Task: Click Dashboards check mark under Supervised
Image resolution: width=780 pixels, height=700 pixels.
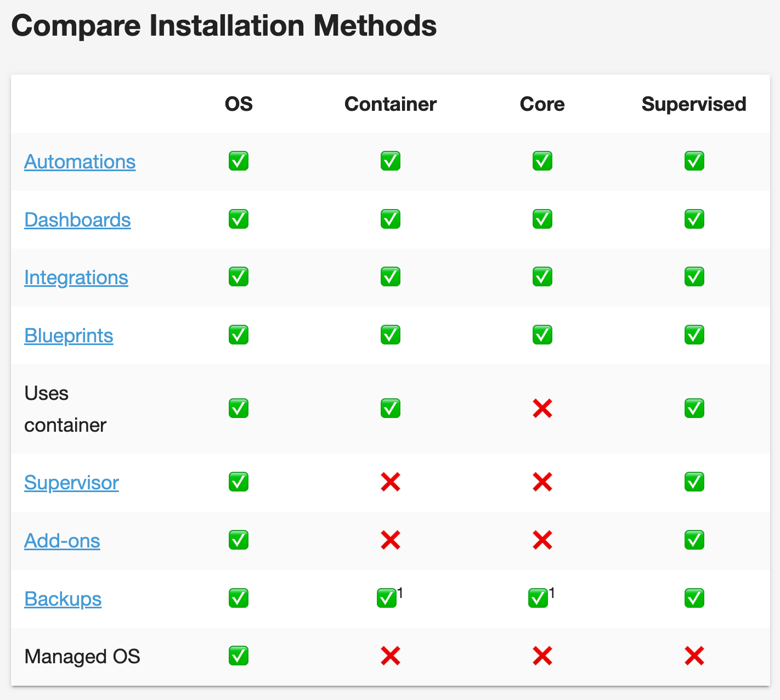Action: click(694, 219)
